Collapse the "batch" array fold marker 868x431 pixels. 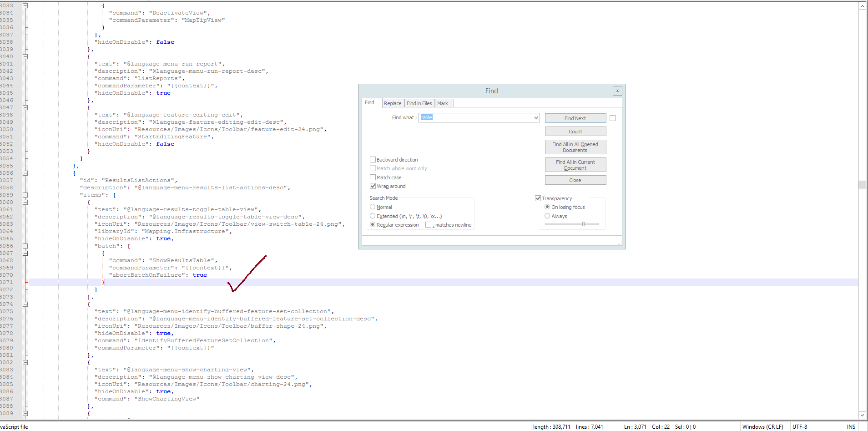pos(25,246)
